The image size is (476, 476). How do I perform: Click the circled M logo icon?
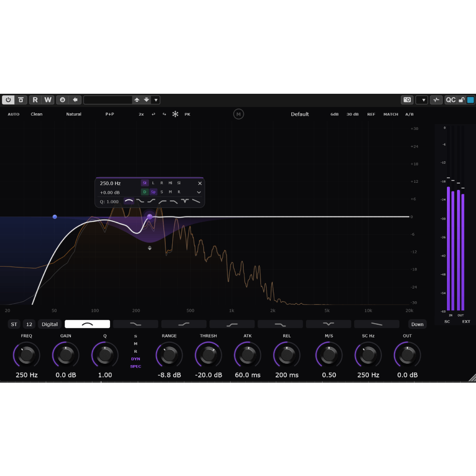click(238, 114)
